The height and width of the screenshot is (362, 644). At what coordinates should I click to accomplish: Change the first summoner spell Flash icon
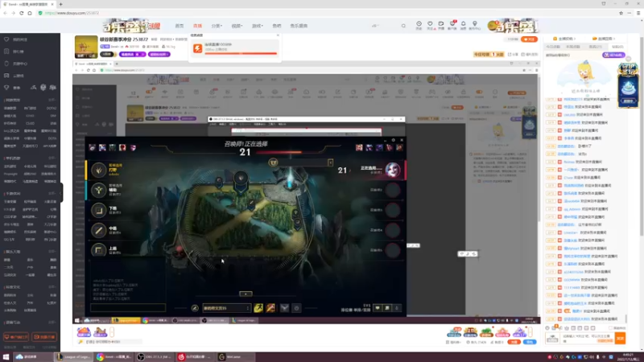coord(258,308)
